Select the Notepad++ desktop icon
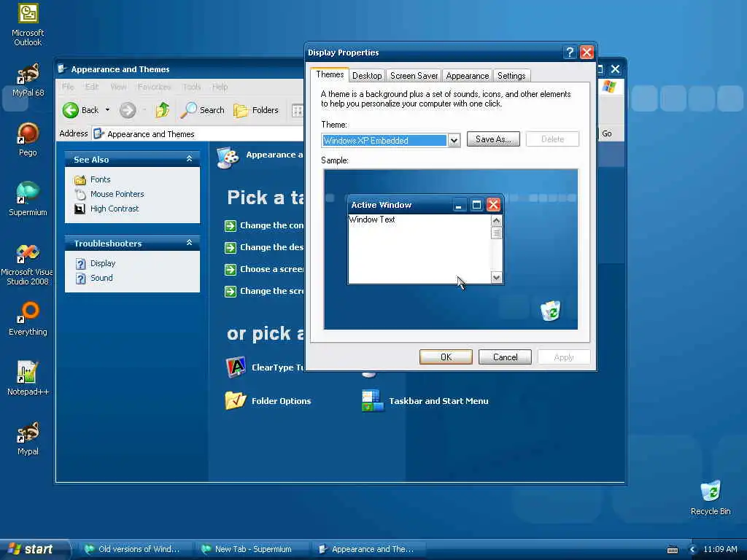747x560 pixels. [x=28, y=378]
